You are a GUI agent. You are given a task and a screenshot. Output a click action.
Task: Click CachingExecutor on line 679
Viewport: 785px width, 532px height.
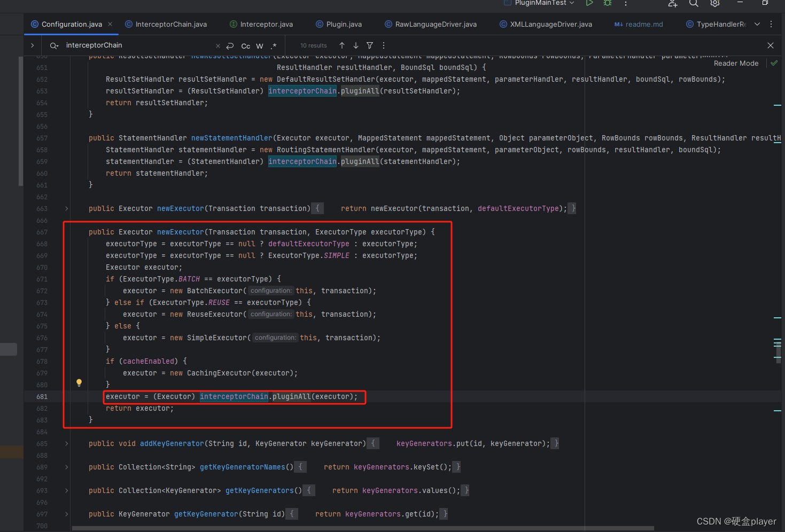pyautogui.click(x=219, y=373)
